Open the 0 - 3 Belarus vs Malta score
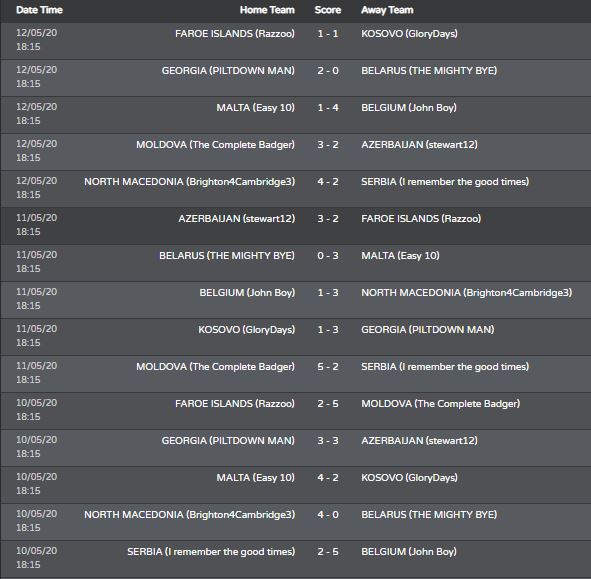The image size is (591, 579). 328,256
